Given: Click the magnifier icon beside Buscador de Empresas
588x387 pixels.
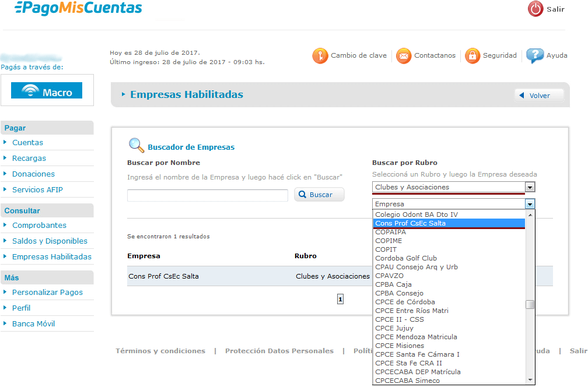Looking at the screenshot, I should tap(136, 145).
